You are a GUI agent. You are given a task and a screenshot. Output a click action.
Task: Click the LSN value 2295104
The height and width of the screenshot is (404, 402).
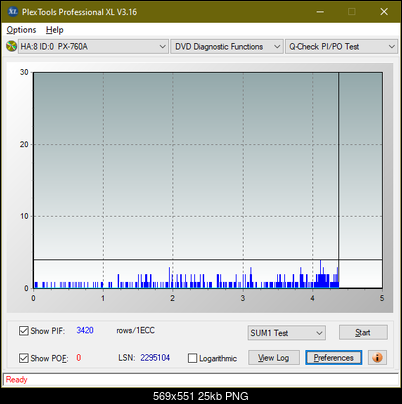pyautogui.click(x=155, y=358)
